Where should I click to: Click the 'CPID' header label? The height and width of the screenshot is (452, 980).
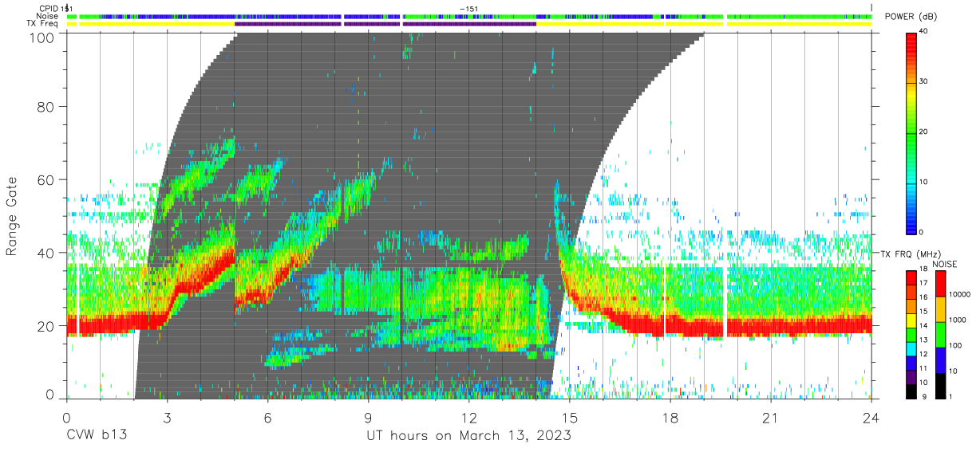pos(47,9)
